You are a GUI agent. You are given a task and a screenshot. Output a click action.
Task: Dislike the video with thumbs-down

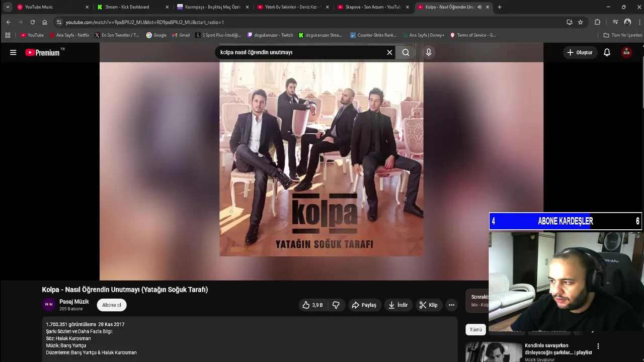pos(336,305)
